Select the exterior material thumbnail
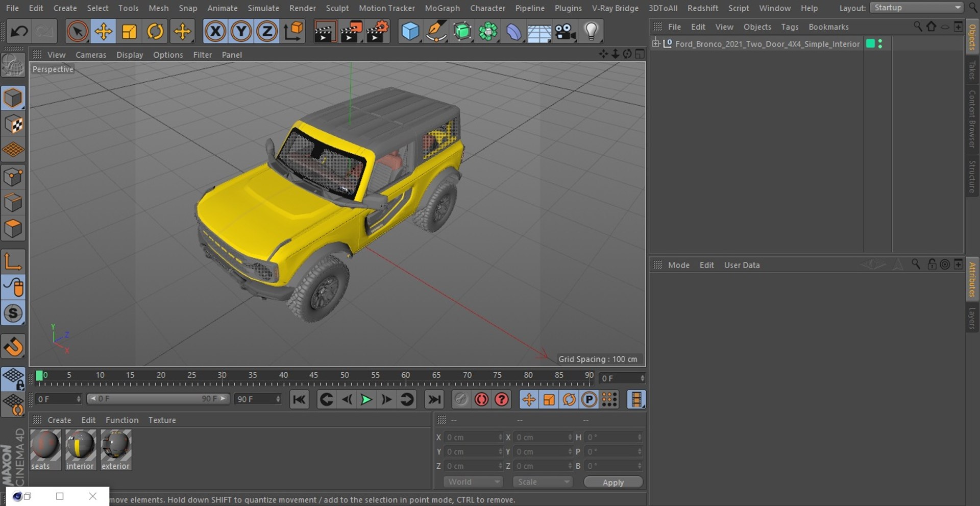Image resolution: width=980 pixels, height=506 pixels. coord(116,449)
